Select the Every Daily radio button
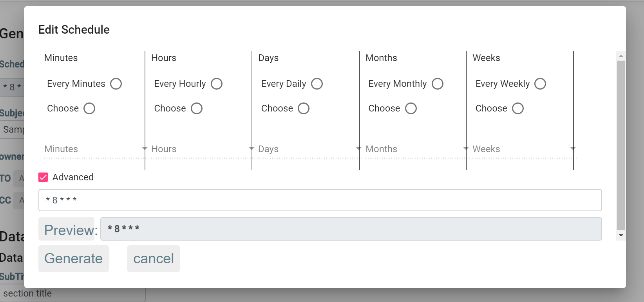Image resolution: width=644 pixels, height=302 pixels. (317, 84)
